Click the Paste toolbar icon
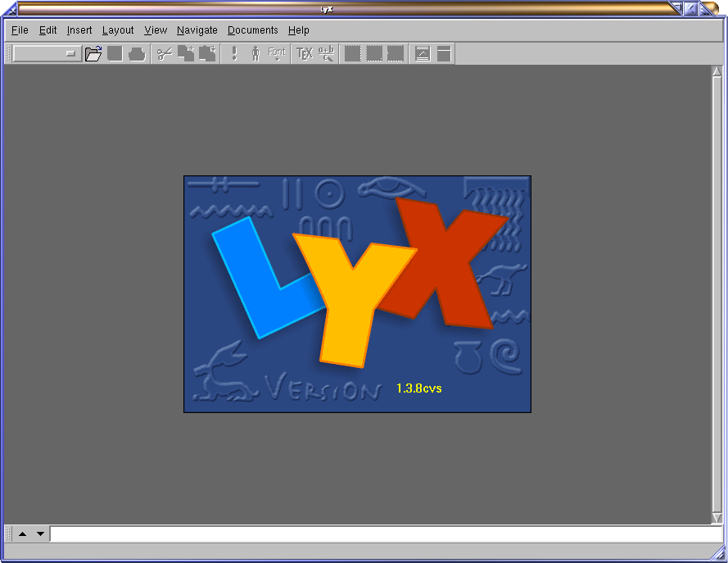Screen dimensions: 728x563 point(207,54)
